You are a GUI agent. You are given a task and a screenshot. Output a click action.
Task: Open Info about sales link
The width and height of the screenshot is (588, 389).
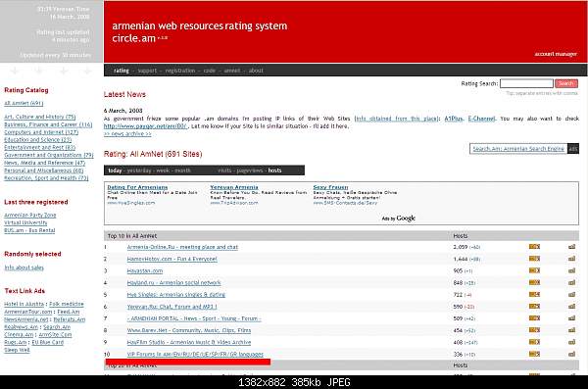tap(24, 267)
